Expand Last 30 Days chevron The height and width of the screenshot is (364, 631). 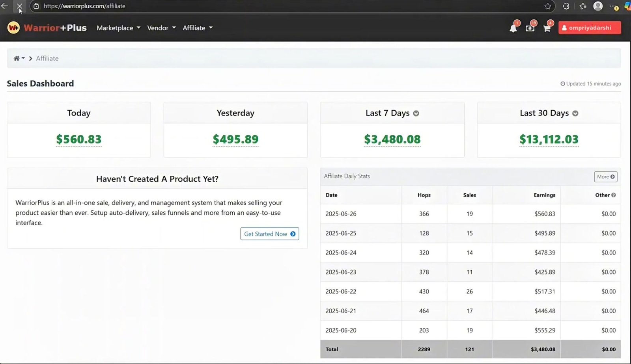(x=575, y=113)
